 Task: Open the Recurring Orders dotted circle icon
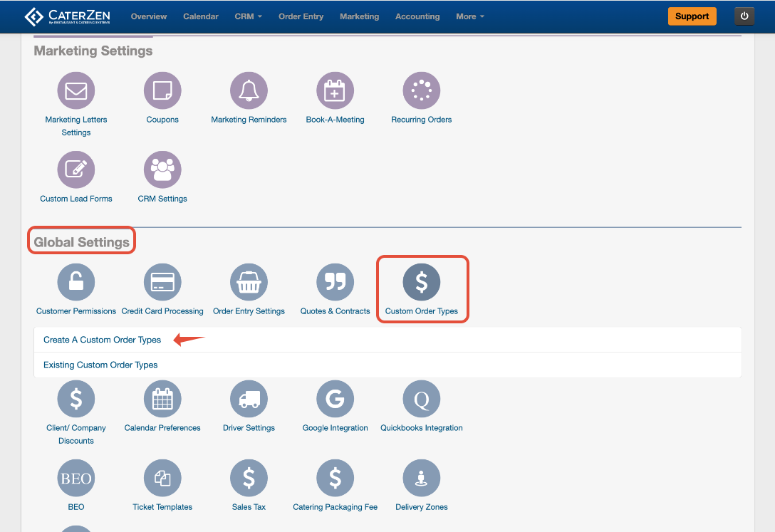422,90
